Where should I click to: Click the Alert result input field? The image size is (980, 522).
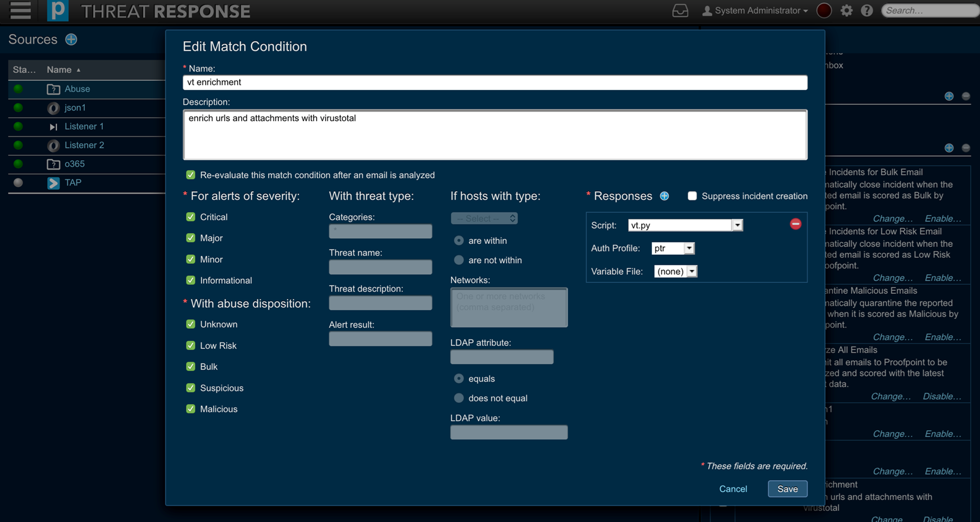pos(380,339)
